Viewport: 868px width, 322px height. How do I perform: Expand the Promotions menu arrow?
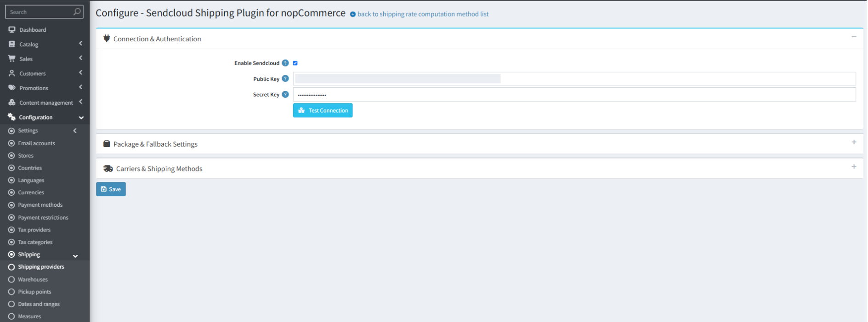click(x=81, y=87)
